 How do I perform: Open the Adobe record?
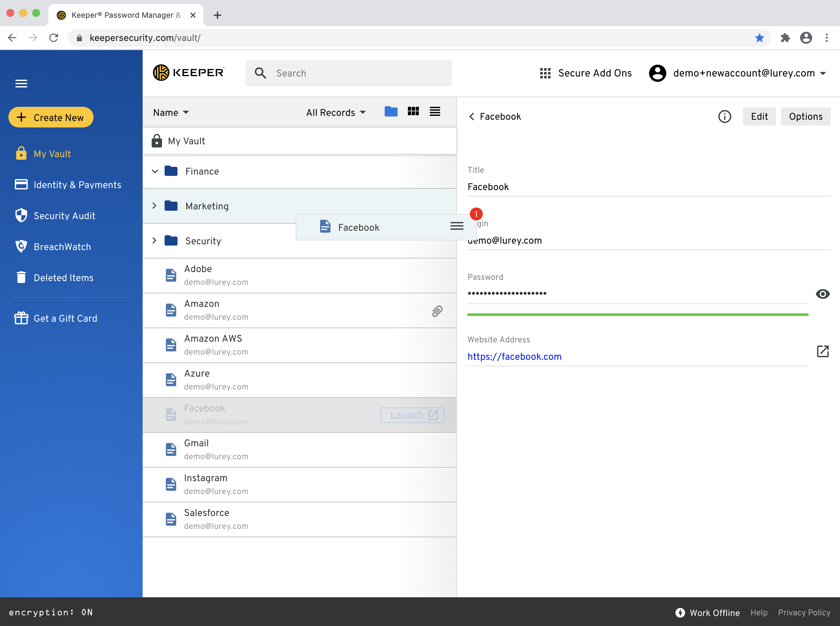tap(299, 276)
